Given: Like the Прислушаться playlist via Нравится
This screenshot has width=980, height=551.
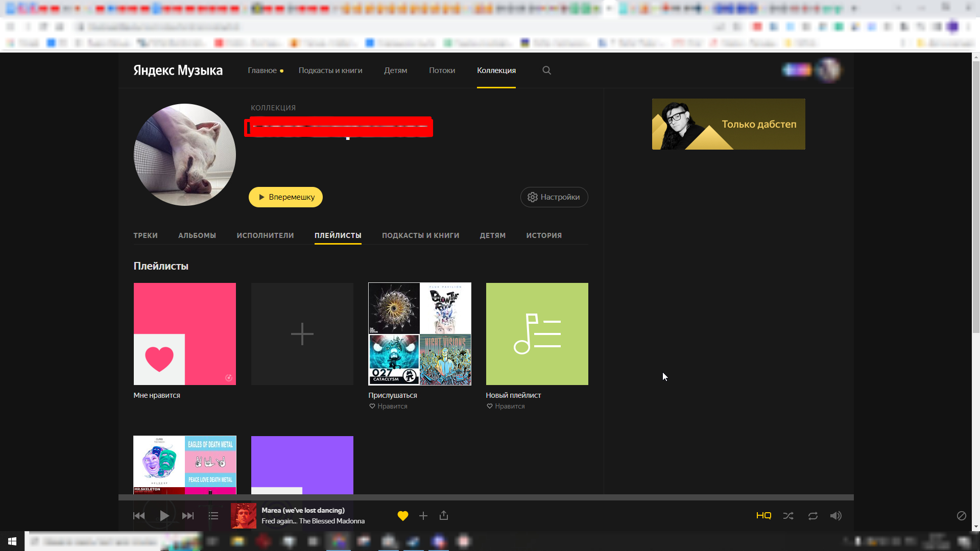Looking at the screenshot, I should [389, 406].
